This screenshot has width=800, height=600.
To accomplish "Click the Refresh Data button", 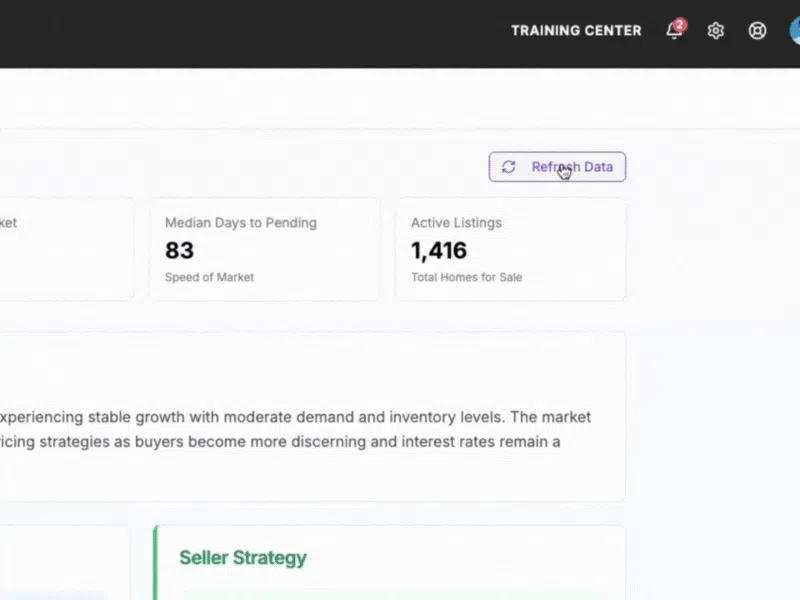I will click(557, 167).
